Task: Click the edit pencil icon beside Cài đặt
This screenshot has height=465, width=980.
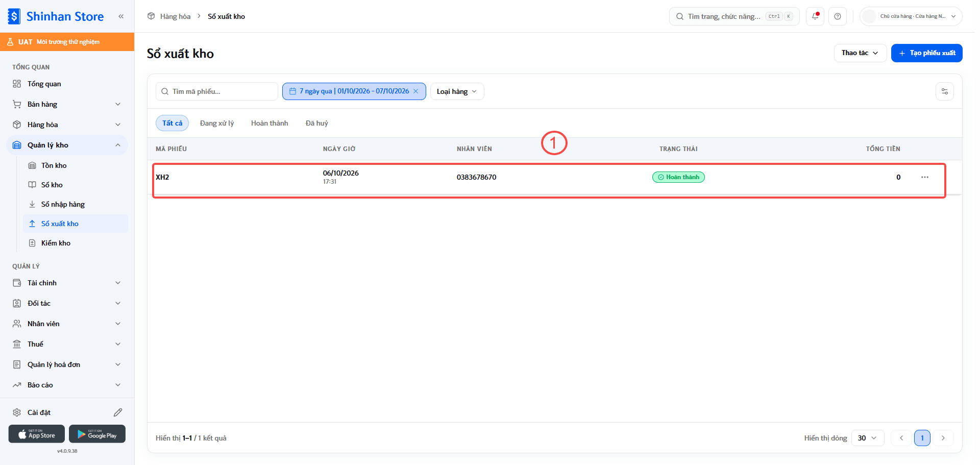Action: click(x=118, y=412)
